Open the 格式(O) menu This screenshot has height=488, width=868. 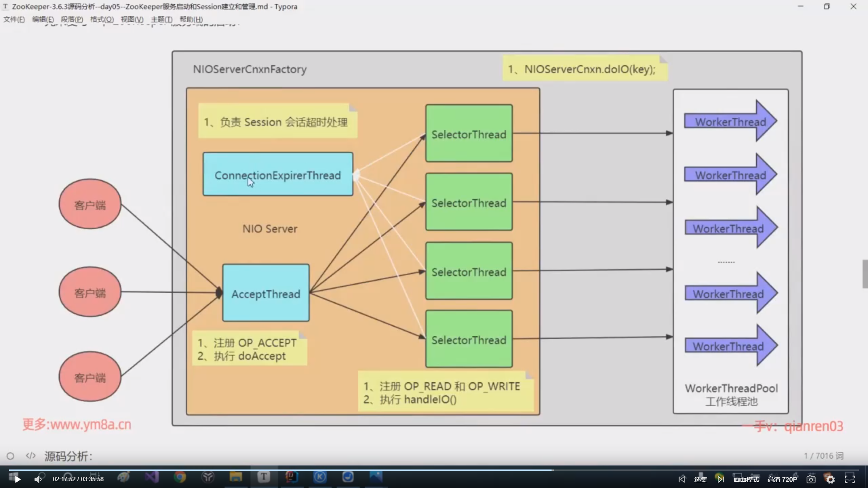pos(102,19)
